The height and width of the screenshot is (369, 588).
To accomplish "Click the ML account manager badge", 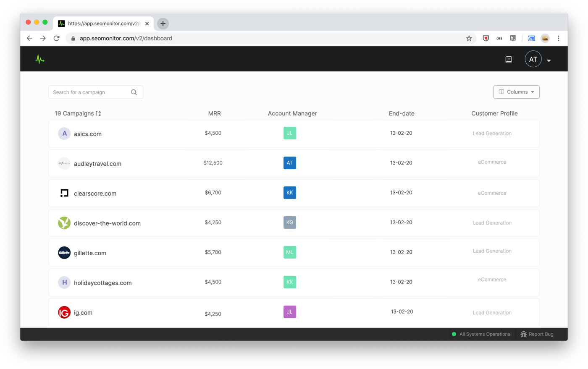I will (290, 252).
